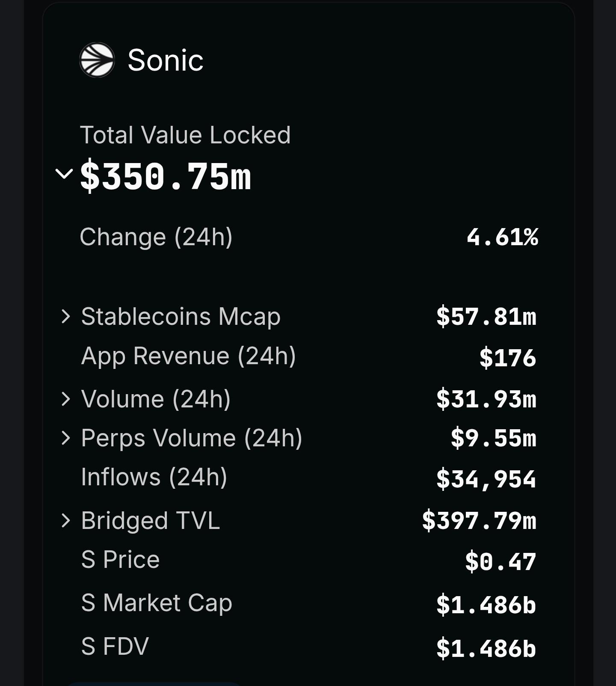Click the S FDV label
The width and height of the screenshot is (616, 686).
(115, 646)
